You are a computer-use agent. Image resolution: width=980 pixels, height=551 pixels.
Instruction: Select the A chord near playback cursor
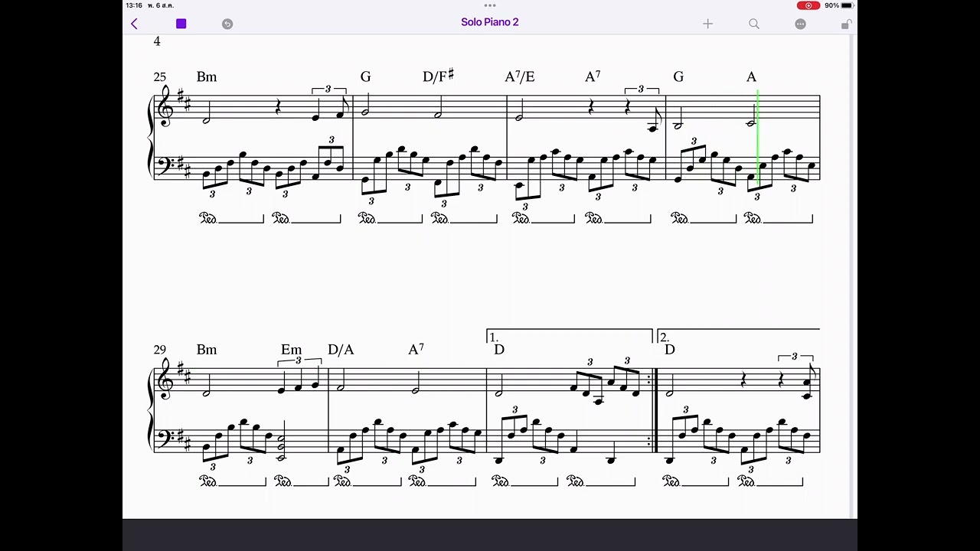(x=751, y=77)
